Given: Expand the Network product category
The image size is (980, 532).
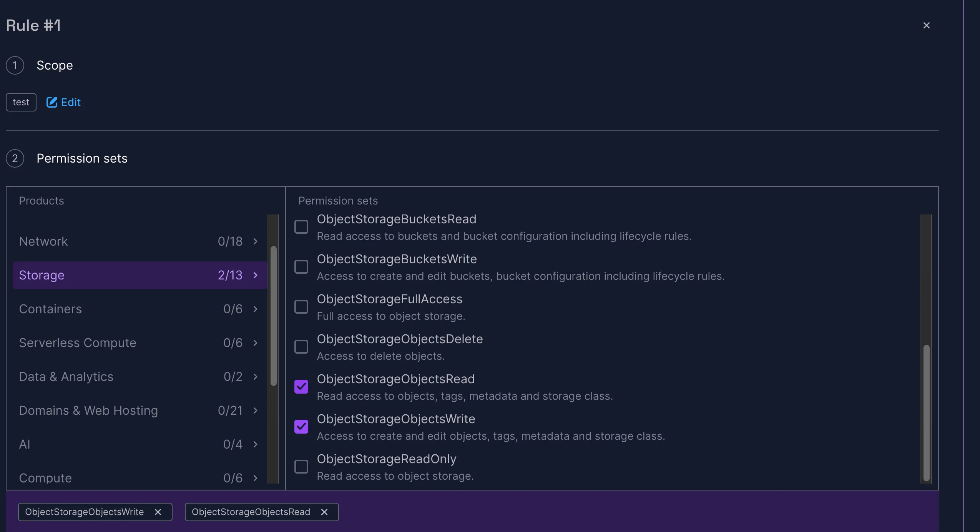Looking at the screenshot, I should tap(255, 241).
